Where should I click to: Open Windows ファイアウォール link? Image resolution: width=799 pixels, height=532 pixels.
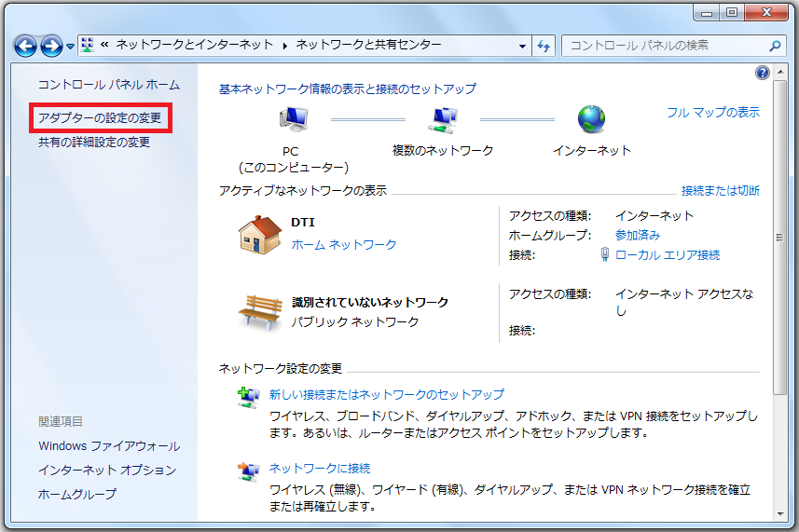tap(109, 446)
